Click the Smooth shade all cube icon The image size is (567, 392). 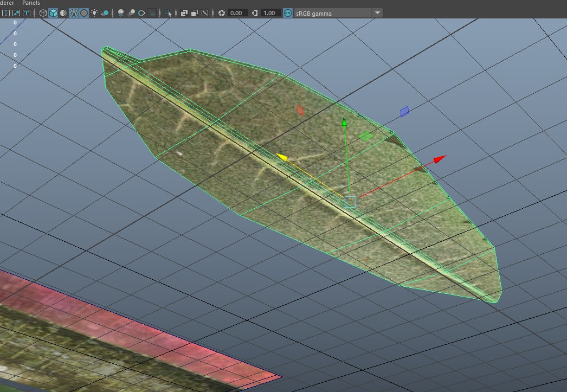coord(53,13)
